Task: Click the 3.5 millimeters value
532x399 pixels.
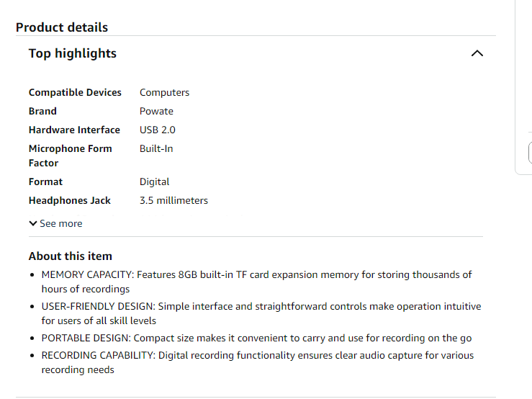Action: tap(173, 200)
